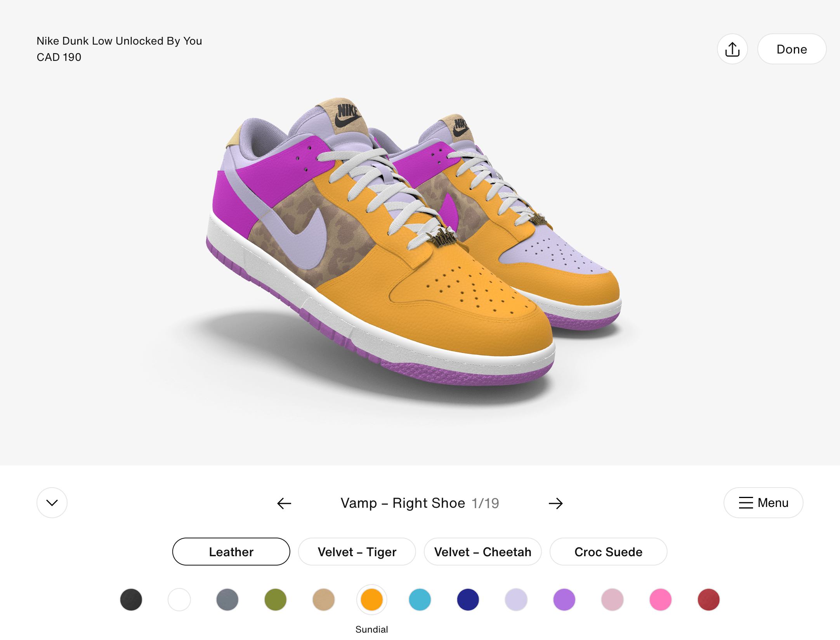Choose the Sundial orange swatch
Image resolution: width=840 pixels, height=640 pixels.
pyautogui.click(x=372, y=600)
